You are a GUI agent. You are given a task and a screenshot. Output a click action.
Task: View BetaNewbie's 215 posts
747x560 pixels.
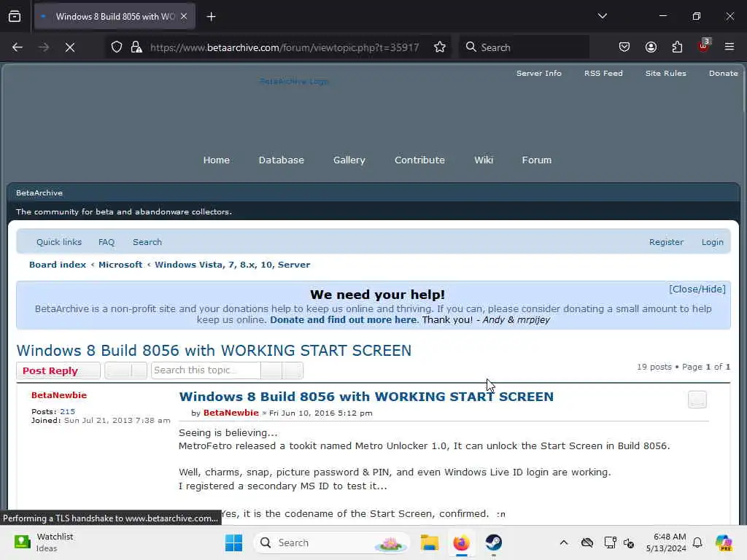(67, 411)
